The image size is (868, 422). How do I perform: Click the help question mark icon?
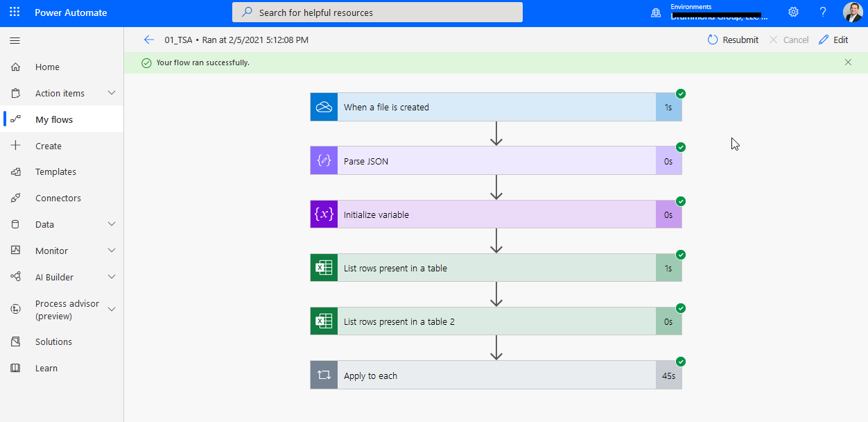(823, 12)
